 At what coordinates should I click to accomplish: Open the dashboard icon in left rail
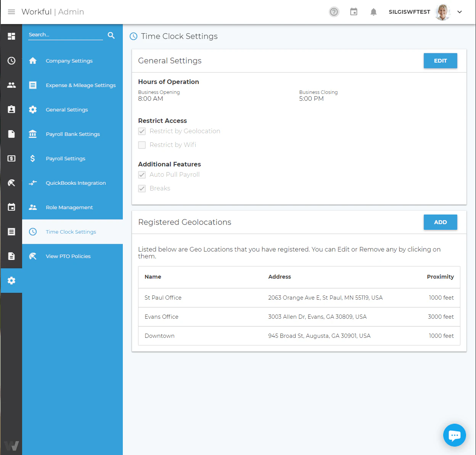[11, 36]
